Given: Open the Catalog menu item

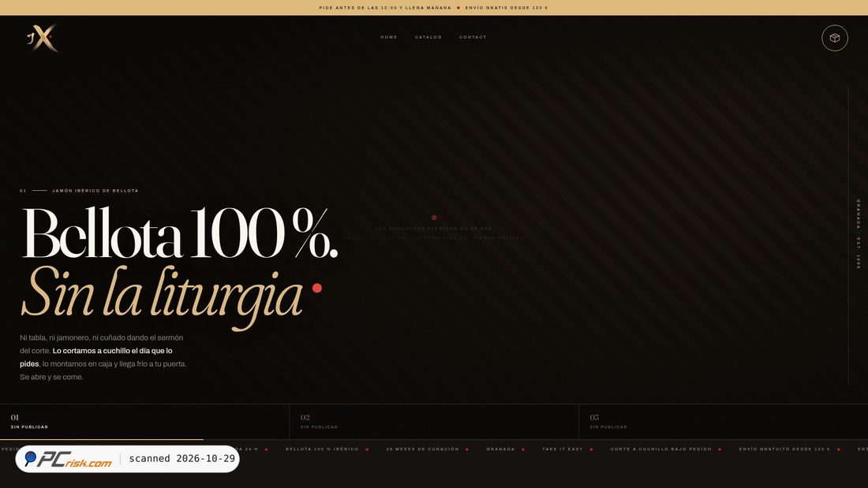Looking at the screenshot, I should [x=428, y=37].
